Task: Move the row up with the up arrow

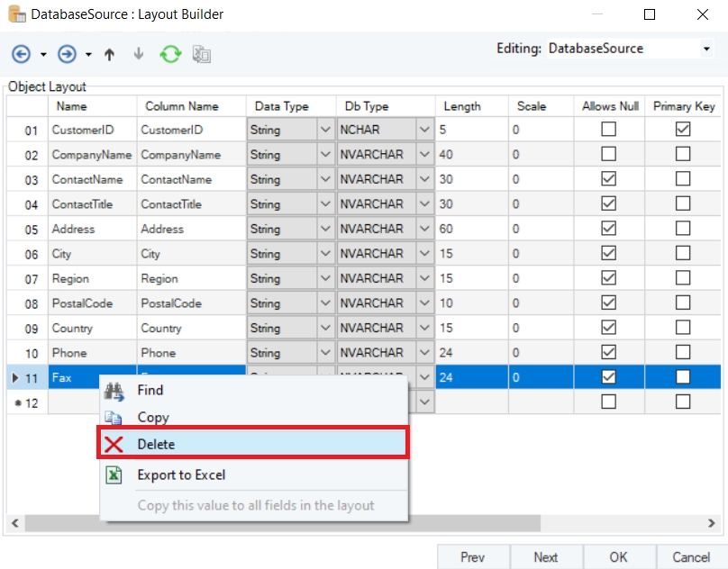Action: pos(110,54)
